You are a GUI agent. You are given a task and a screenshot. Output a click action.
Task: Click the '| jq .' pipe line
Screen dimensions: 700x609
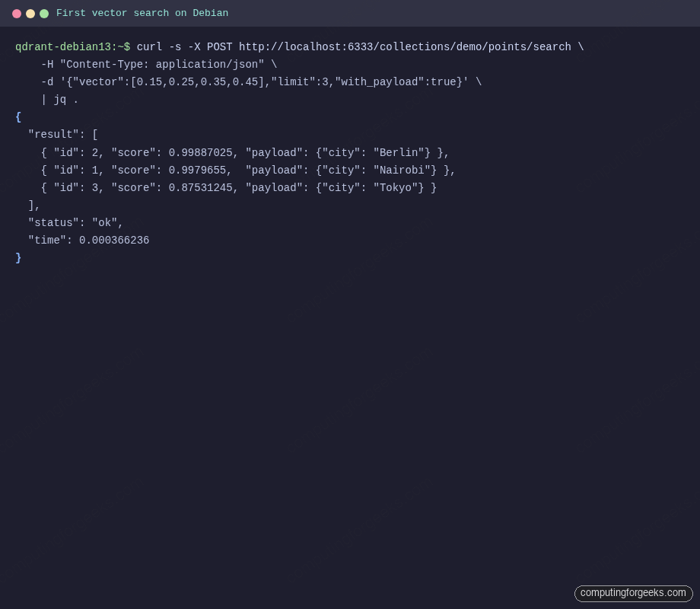point(60,100)
